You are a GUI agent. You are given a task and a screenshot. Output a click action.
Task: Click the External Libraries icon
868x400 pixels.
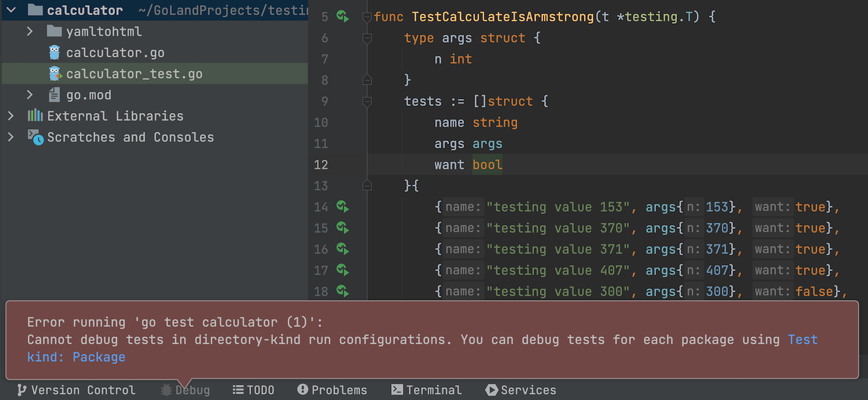35,116
